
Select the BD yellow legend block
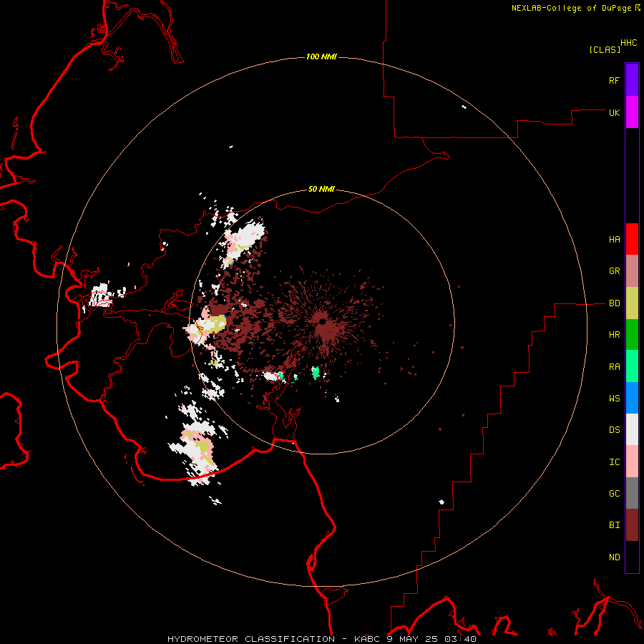point(632,303)
